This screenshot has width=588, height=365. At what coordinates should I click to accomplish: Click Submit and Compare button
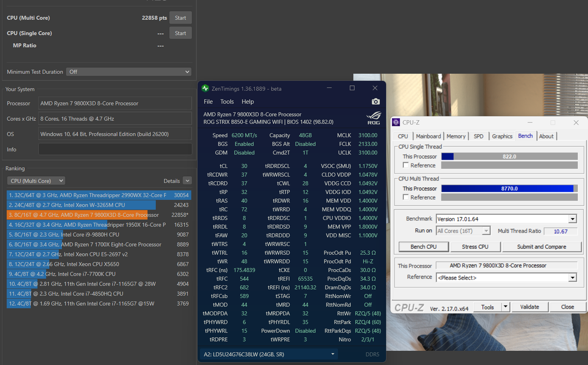point(542,247)
